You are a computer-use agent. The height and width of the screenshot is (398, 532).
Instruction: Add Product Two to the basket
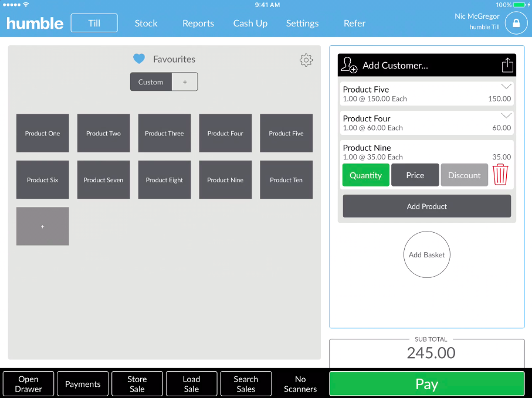click(103, 133)
